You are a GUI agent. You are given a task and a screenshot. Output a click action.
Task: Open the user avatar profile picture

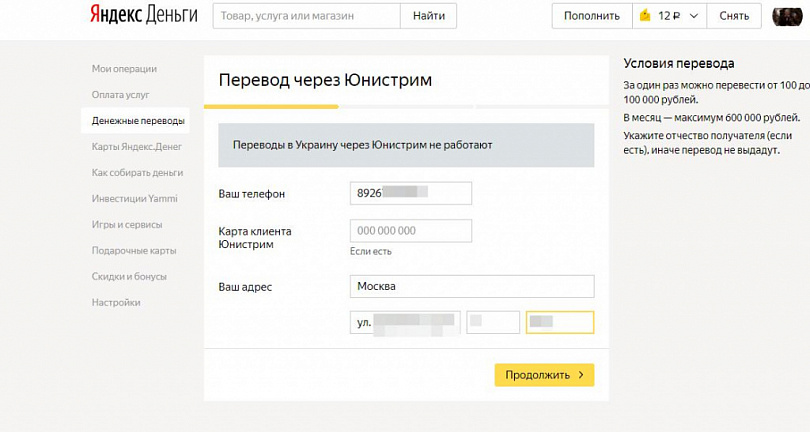click(x=787, y=16)
